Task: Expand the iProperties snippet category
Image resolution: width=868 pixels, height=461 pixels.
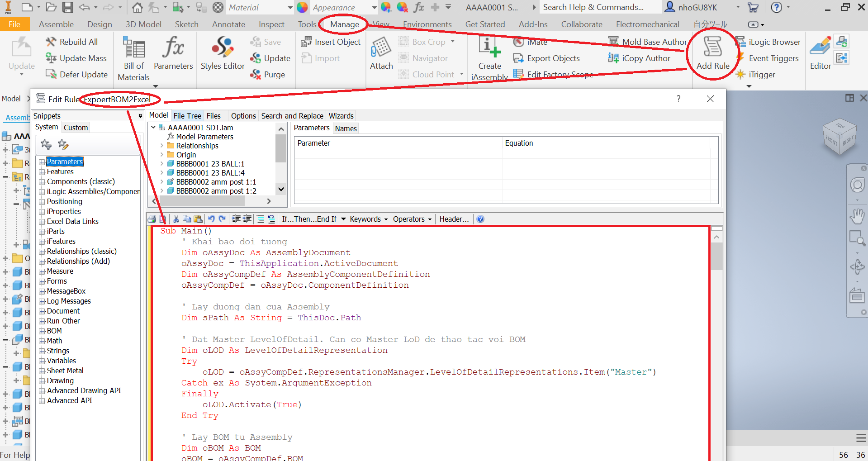Action: coord(42,212)
